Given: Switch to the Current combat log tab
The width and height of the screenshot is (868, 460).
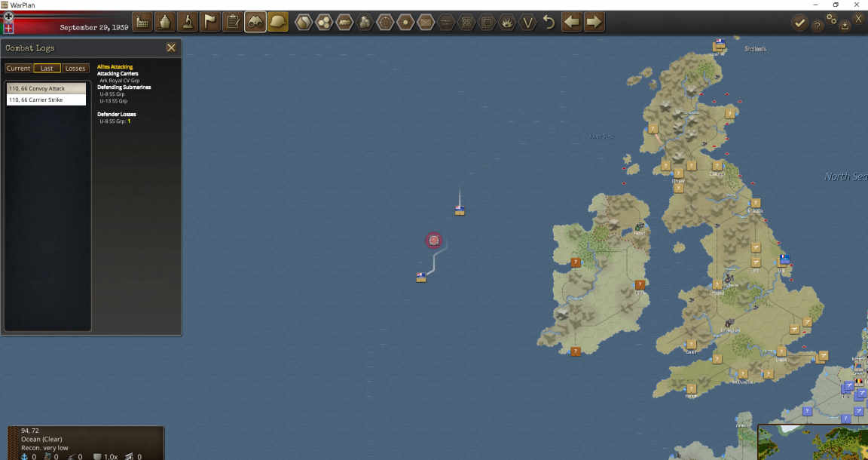Looking at the screenshot, I should (18, 68).
